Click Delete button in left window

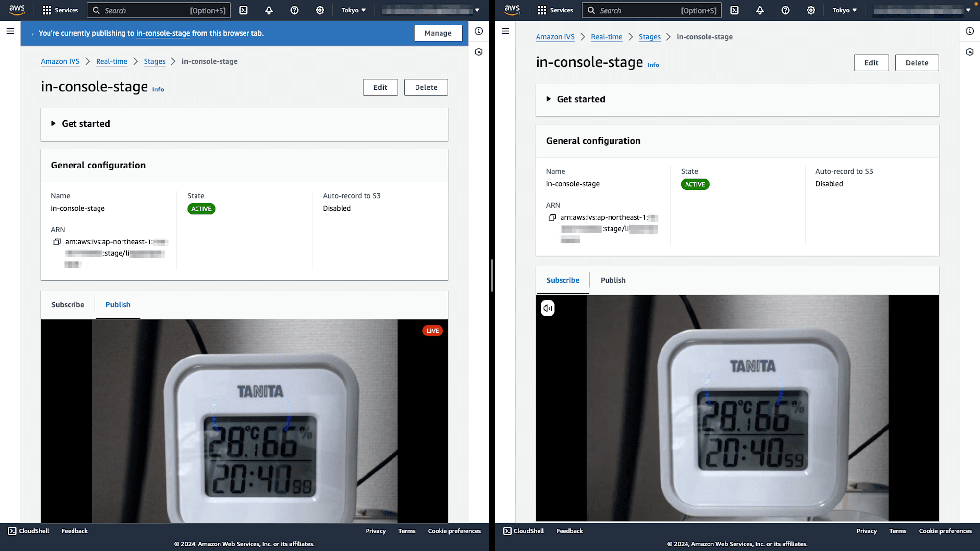(426, 87)
